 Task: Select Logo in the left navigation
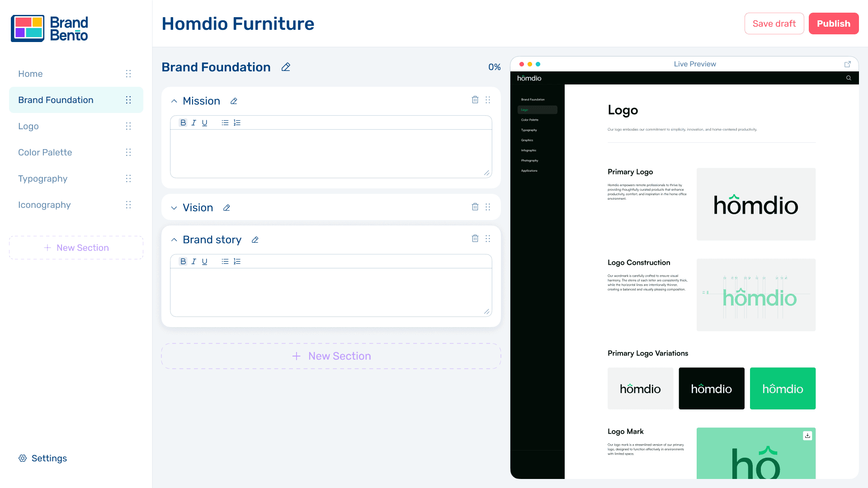coord(28,126)
